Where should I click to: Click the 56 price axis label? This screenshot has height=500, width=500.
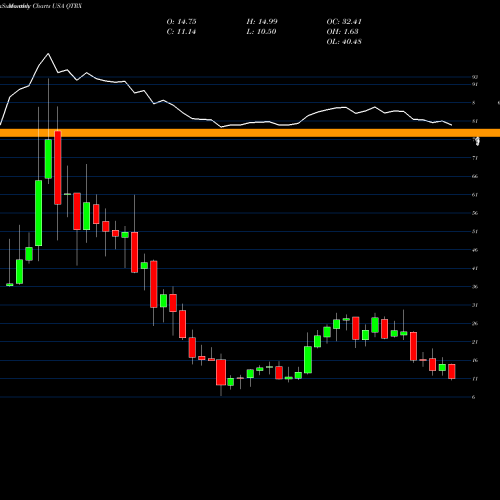(475, 213)
